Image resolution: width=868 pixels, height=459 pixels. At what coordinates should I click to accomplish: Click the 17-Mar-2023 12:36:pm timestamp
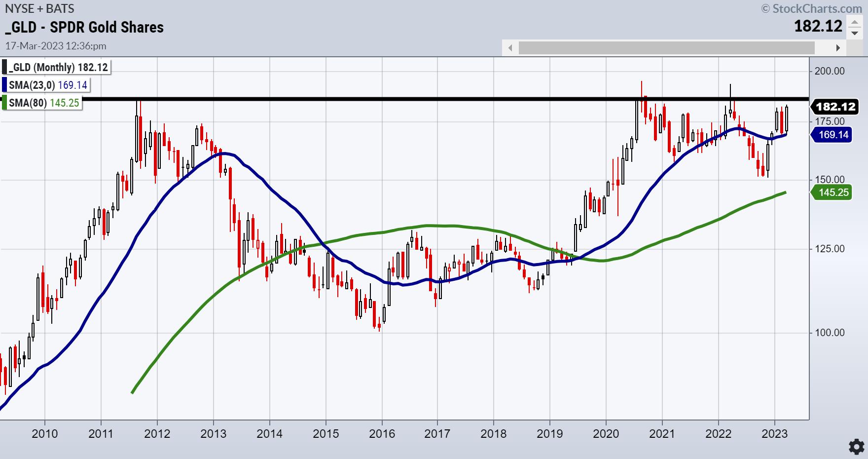[x=56, y=46]
